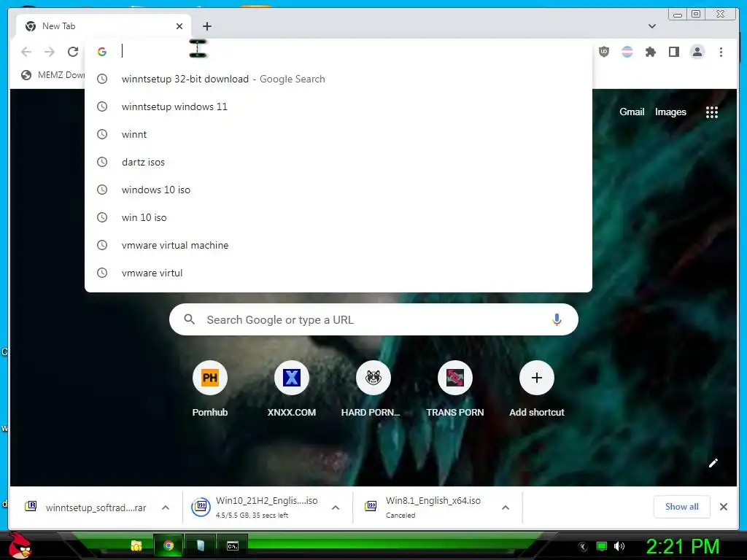
Task: Click the 2:21 PM clock
Action: tap(683, 547)
